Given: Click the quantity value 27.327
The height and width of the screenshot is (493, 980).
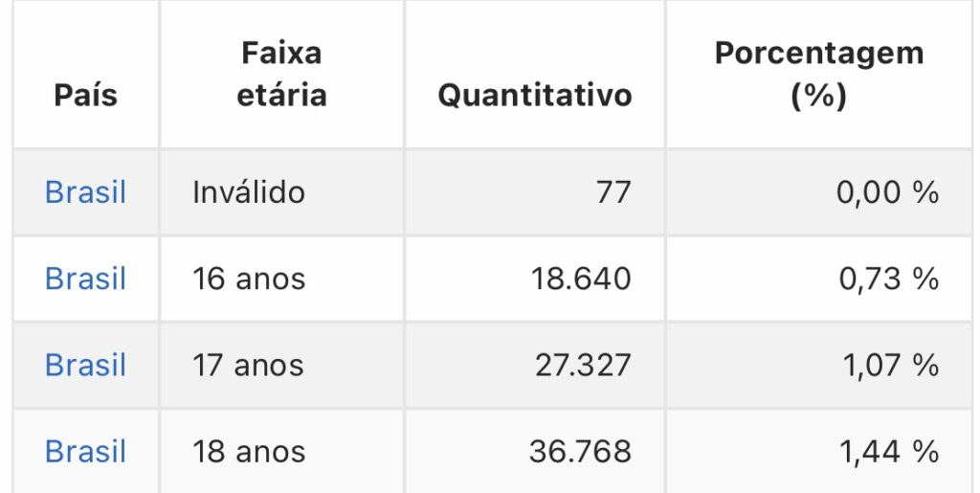Looking at the screenshot, I should (x=583, y=365).
